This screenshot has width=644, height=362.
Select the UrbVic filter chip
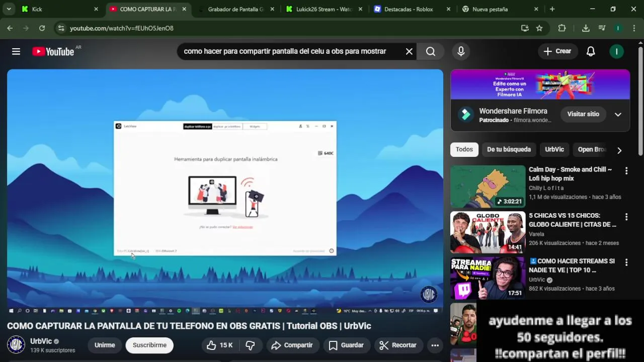(554, 149)
